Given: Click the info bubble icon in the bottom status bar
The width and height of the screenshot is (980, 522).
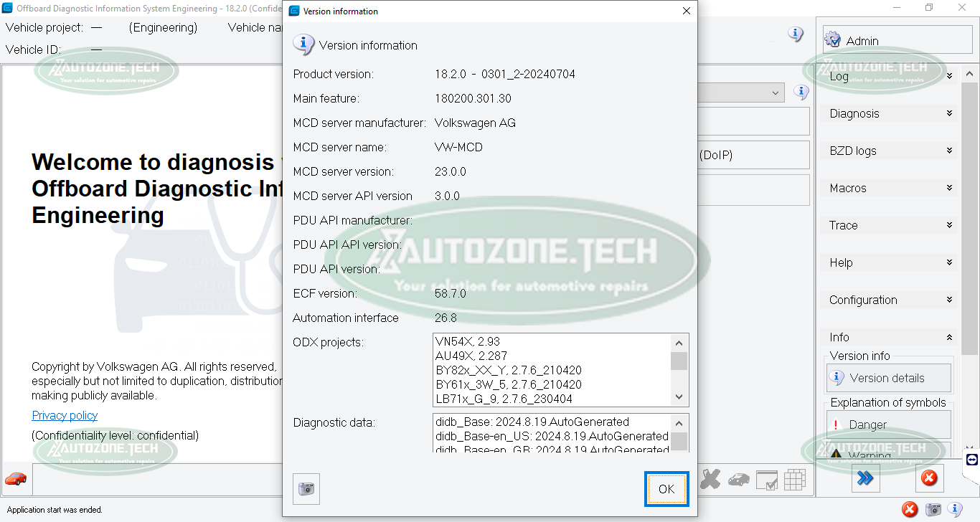Looking at the screenshot, I should pos(955,510).
